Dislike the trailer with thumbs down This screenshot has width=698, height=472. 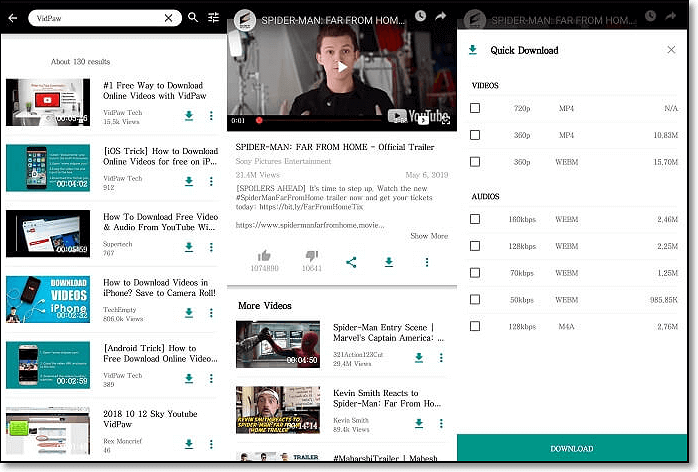(x=312, y=256)
